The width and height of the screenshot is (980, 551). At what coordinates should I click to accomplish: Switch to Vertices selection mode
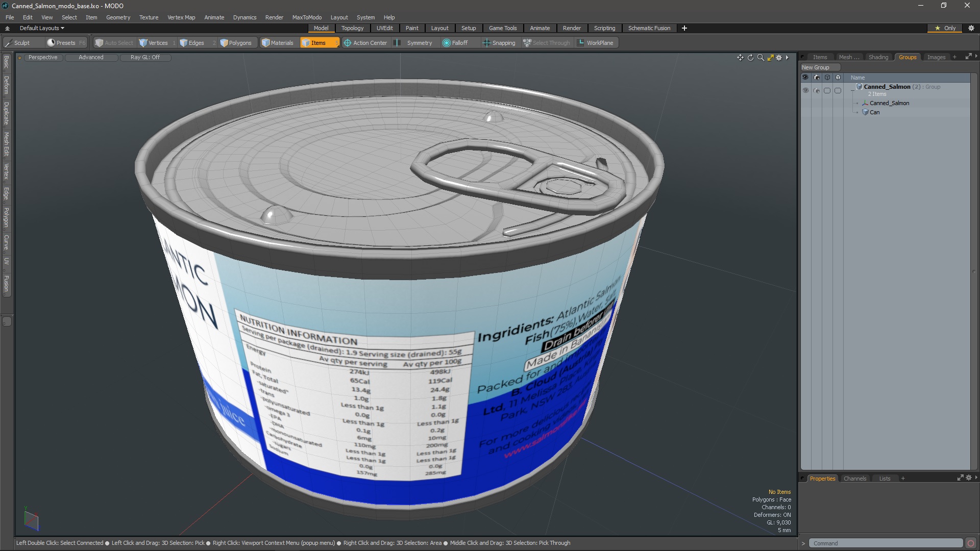[158, 43]
